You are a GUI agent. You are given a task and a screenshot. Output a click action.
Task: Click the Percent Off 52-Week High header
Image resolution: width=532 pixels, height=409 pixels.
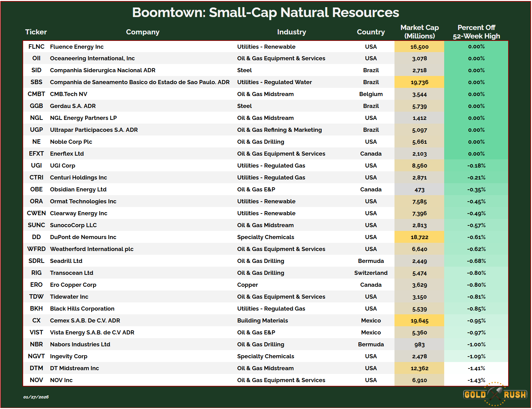click(x=476, y=32)
